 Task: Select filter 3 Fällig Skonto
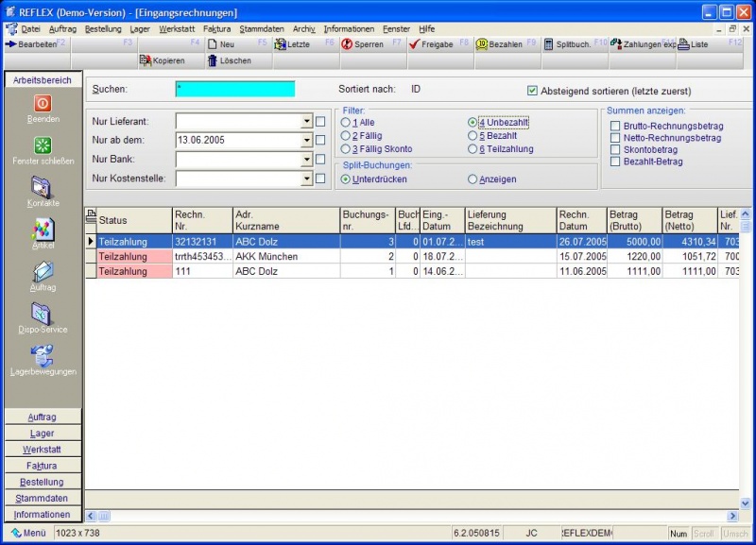tap(345, 149)
